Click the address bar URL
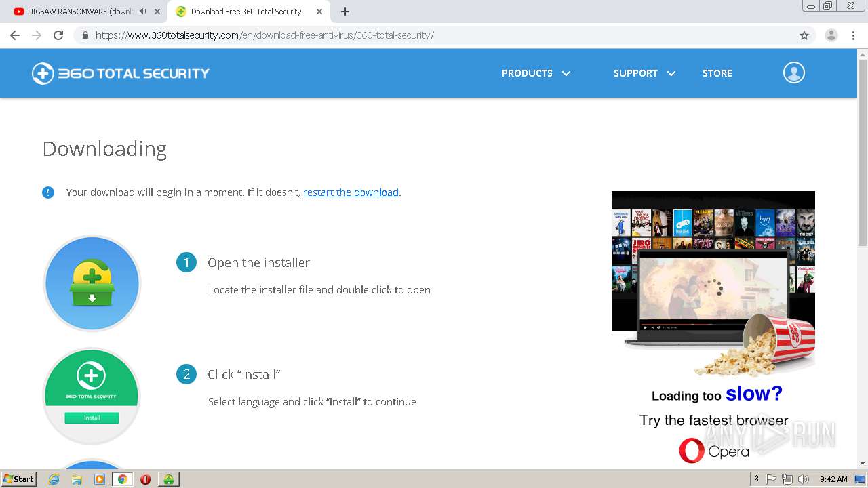Viewport: 868px width, 488px height. [x=264, y=35]
